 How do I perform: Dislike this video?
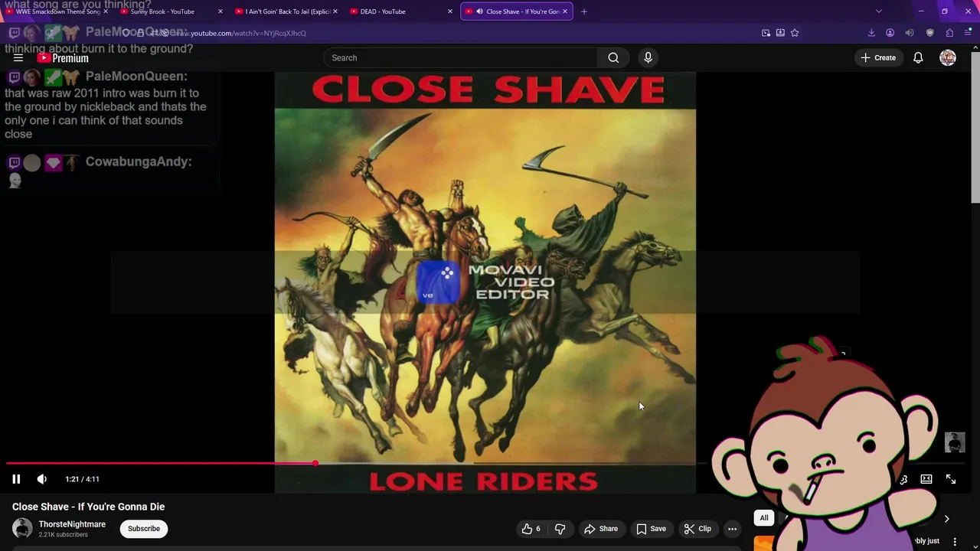point(560,529)
